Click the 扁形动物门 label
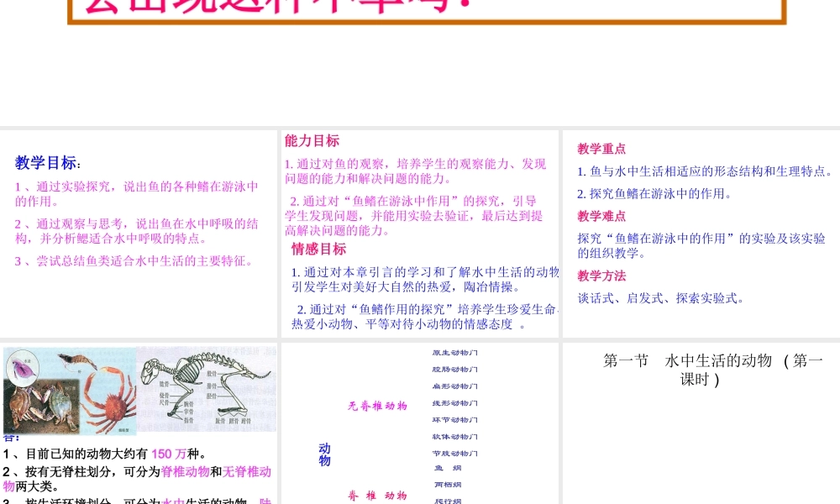The image size is (840, 504). click(x=454, y=386)
